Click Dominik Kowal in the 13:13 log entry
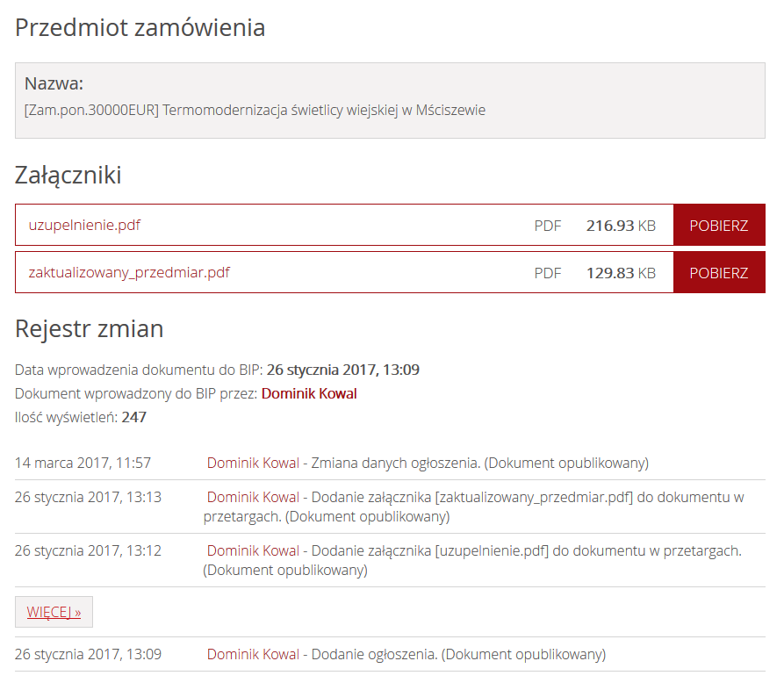The width and height of the screenshot is (784, 690). pyautogui.click(x=253, y=497)
